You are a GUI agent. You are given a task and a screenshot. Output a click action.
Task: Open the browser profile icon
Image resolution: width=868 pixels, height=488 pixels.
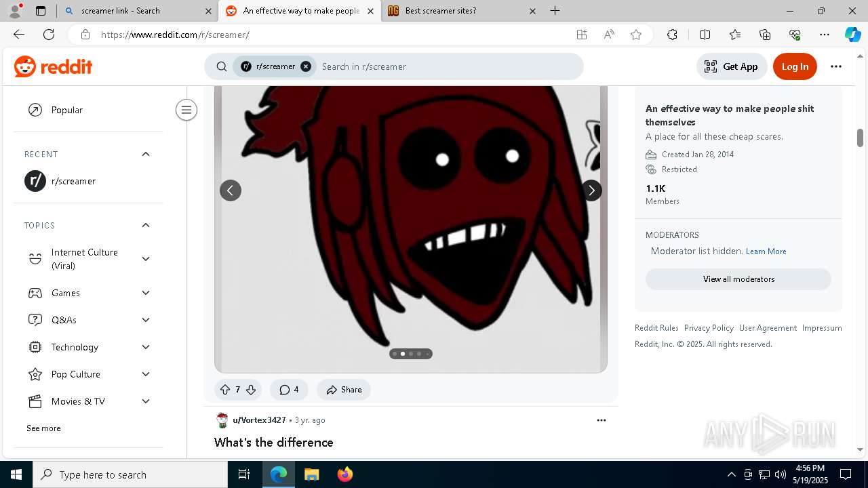pyautogui.click(x=15, y=11)
